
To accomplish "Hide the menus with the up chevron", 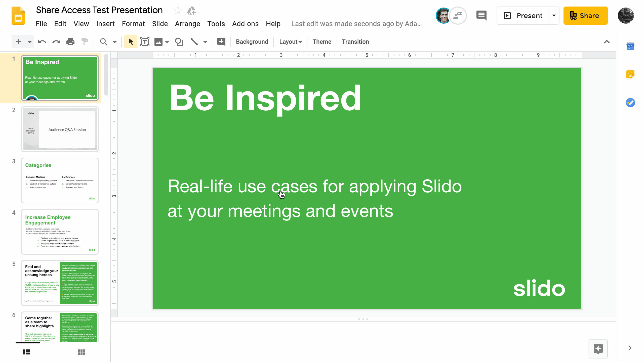I will point(607,42).
